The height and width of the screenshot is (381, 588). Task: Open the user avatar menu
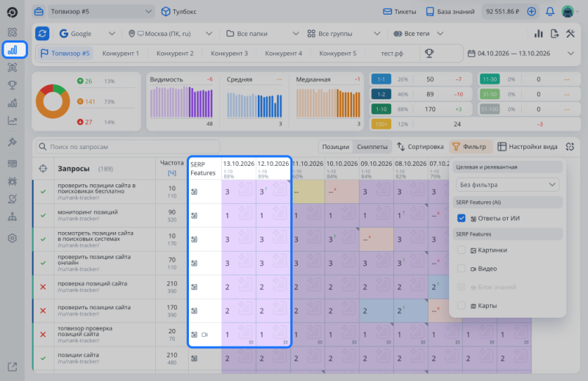[567, 12]
